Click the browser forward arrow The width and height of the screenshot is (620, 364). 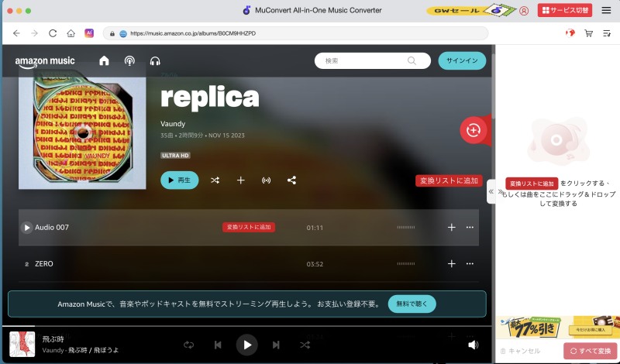(34, 33)
